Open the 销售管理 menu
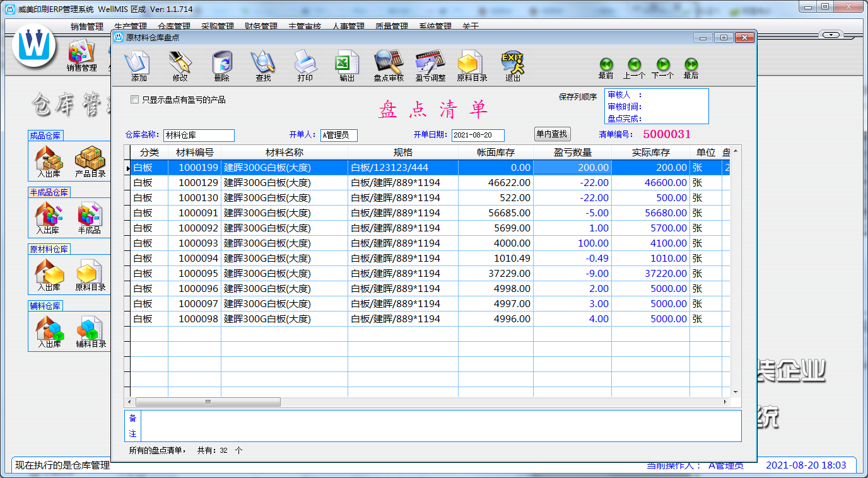This screenshot has height=478, width=868. 86,26
